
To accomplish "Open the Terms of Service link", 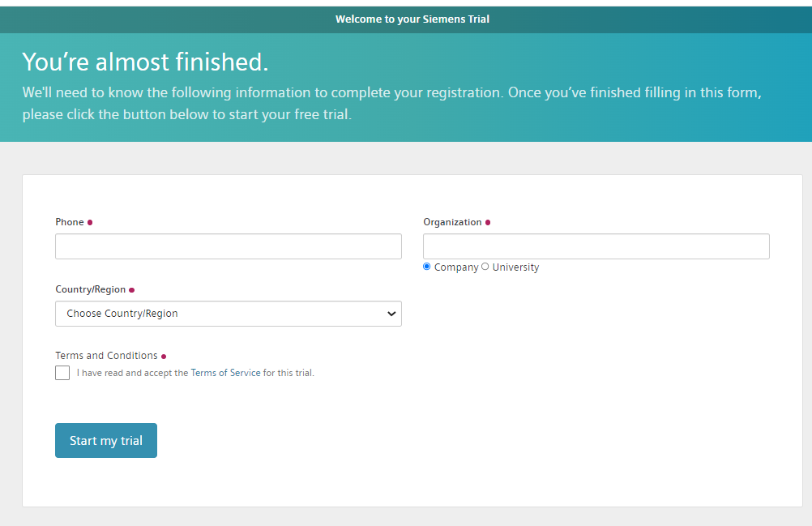I will 225,373.
